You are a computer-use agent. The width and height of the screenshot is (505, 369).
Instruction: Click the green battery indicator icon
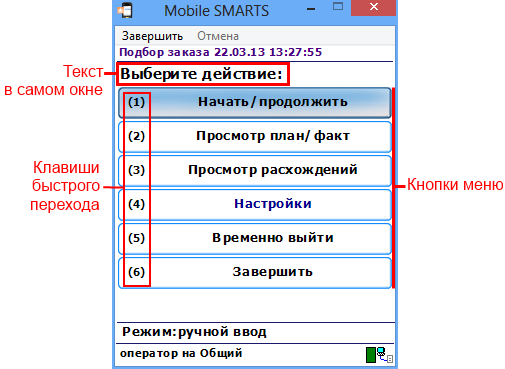(371, 355)
